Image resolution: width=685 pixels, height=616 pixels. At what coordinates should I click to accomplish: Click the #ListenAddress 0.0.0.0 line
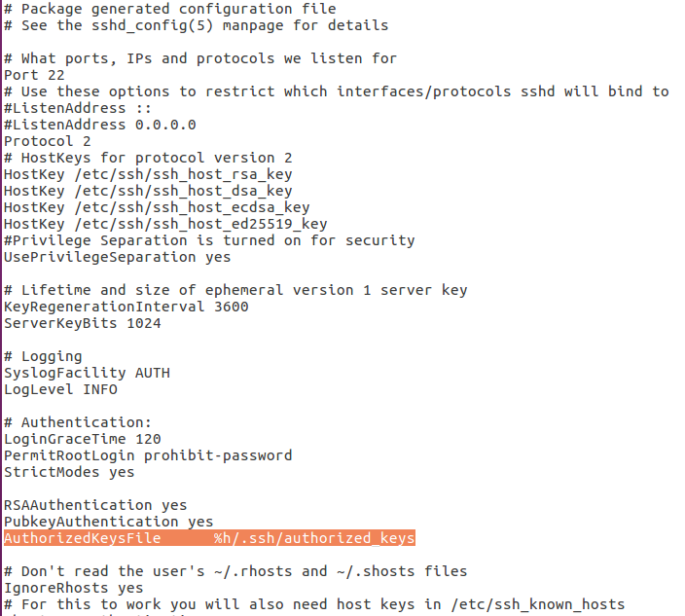point(99,125)
